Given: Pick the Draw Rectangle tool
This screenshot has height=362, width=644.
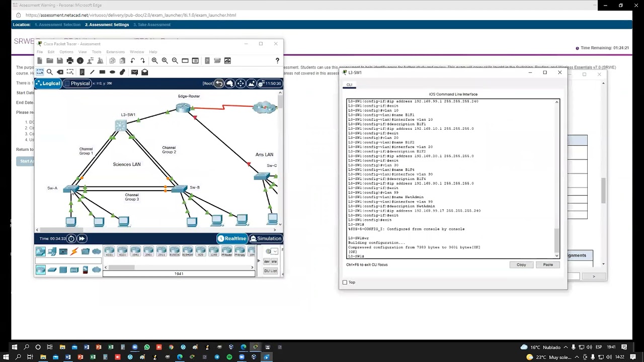Looking at the screenshot, I should 102,72.
